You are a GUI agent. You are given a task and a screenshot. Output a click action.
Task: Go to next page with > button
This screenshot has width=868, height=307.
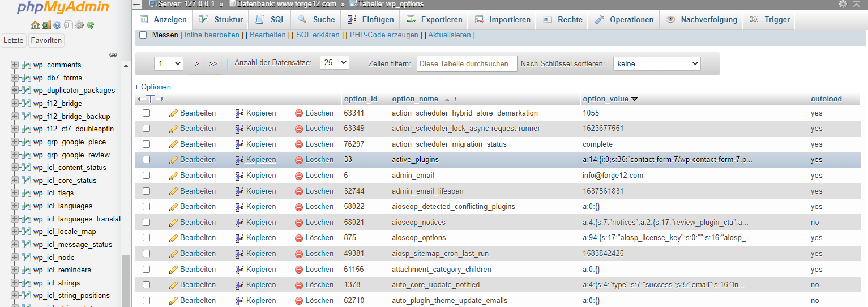[196, 63]
